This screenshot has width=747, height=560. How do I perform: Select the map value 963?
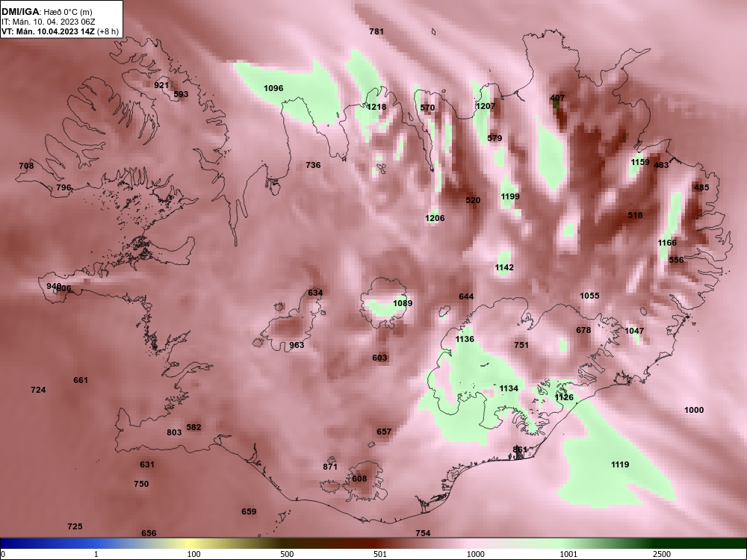(x=297, y=345)
